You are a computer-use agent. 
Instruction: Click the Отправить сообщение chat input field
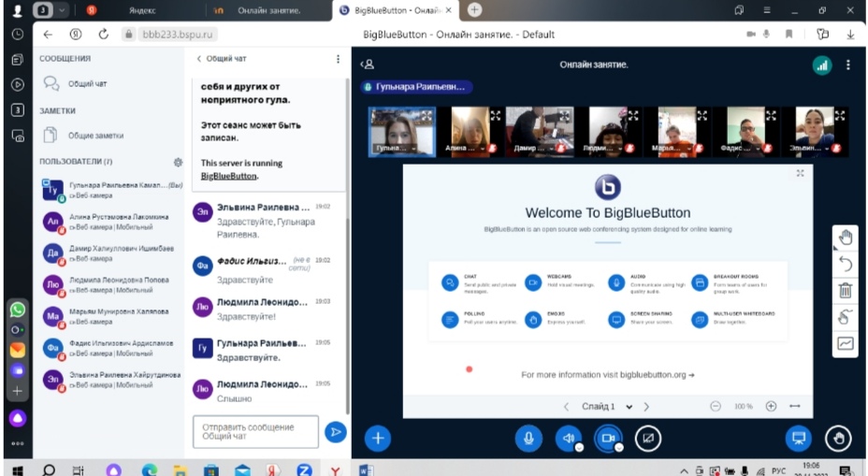255,431
